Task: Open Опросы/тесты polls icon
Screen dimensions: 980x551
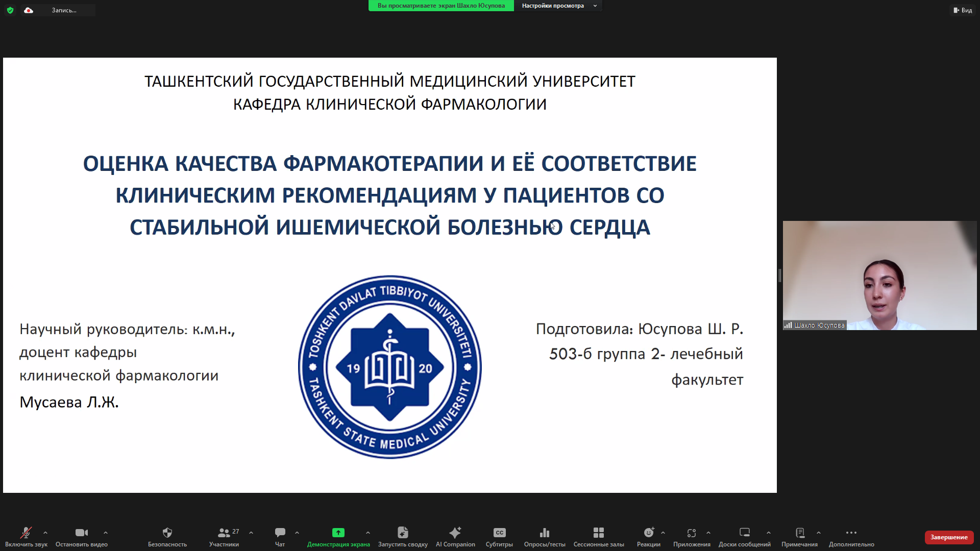Action: click(x=545, y=533)
